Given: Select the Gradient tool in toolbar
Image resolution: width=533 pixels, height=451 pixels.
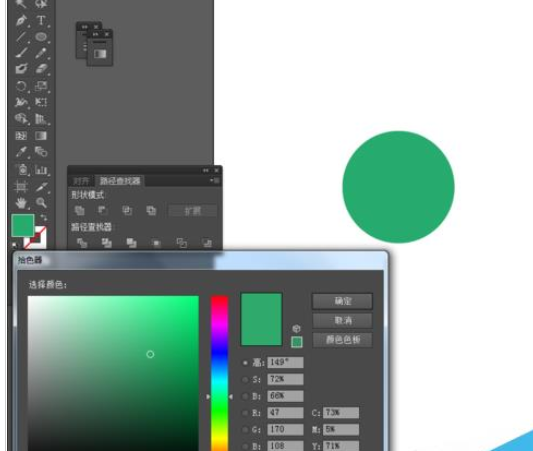Looking at the screenshot, I should tap(41, 136).
